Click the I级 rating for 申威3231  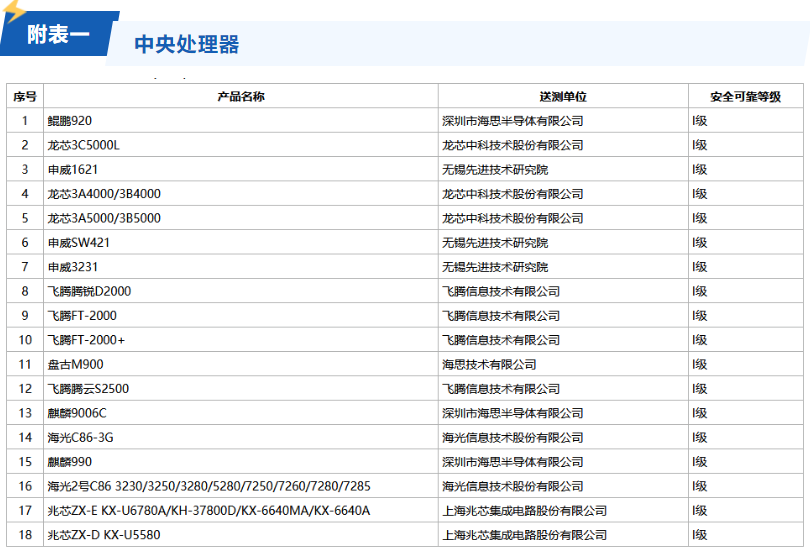coord(700,267)
